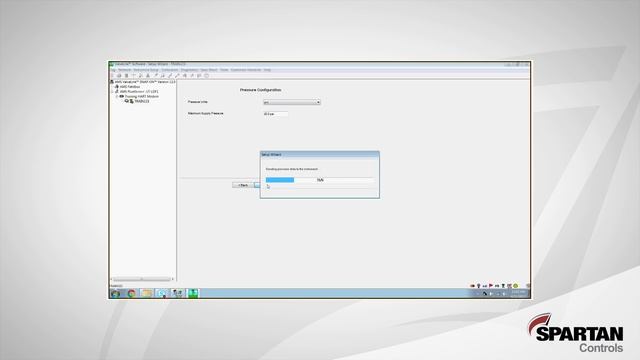Click the Maximum Supply Pressure input field
This screenshot has width=640, height=360.
point(276,114)
